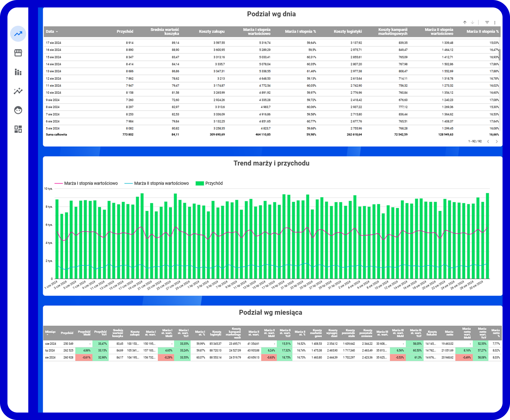Click the sort descending arrow above the table
The width and height of the screenshot is (510, 420).
(x=472, y=22)
